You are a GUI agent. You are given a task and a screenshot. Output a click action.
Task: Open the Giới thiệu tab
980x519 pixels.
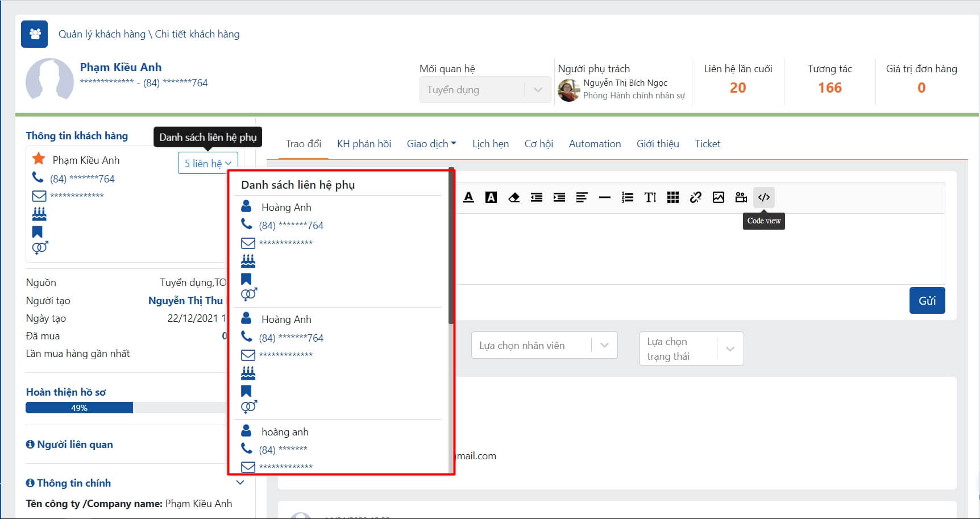click(x=658, y=144)
